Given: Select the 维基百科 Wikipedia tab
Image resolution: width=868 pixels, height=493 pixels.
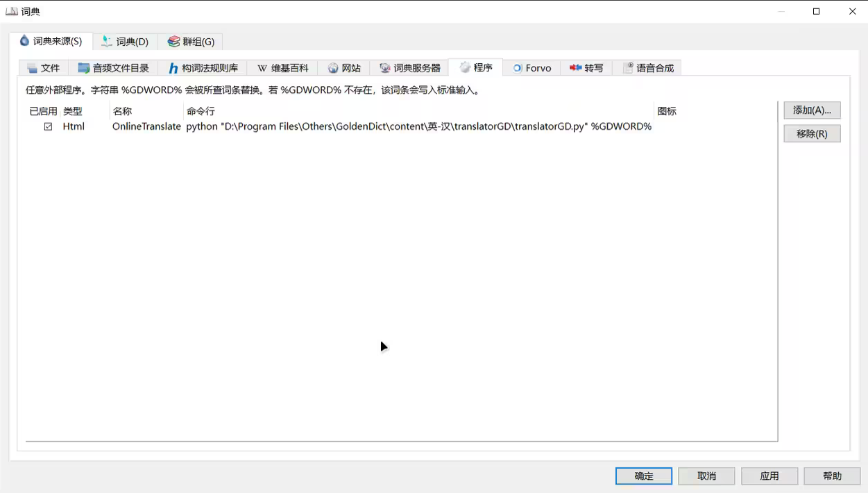Looking at the screenshot, I should [x=283, y=68].
